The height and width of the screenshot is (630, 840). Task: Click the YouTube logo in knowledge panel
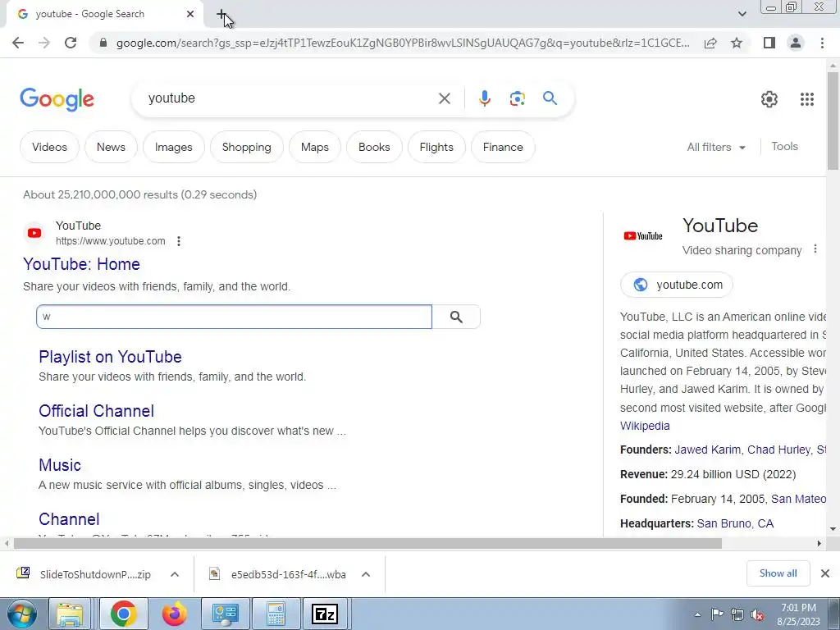(643, 235)
